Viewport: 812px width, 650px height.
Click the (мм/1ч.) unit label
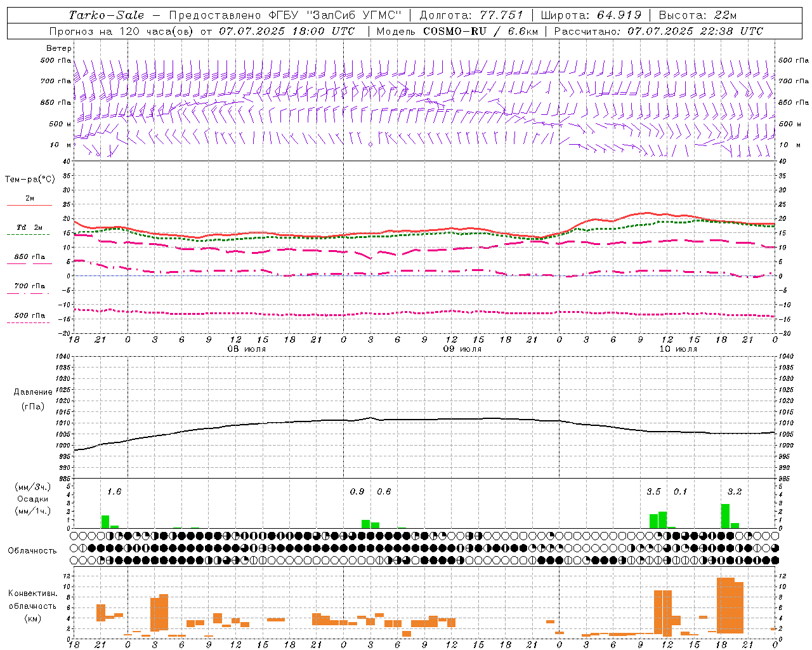pos(33,511)
